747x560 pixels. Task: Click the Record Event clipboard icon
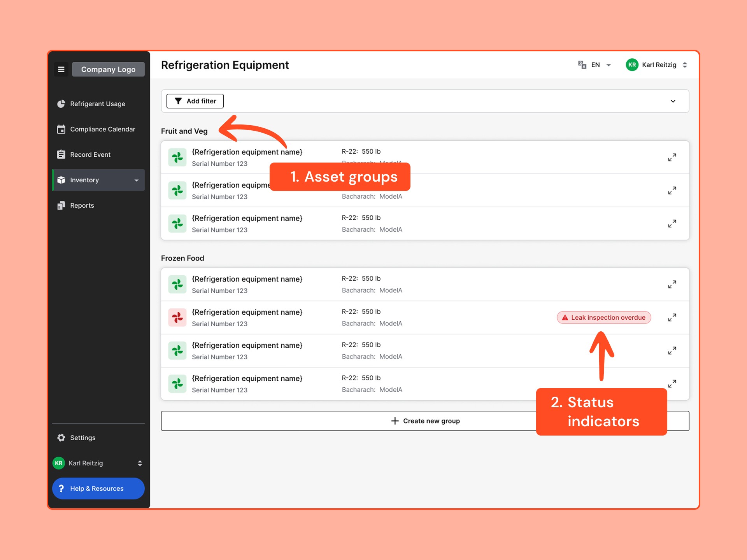[x=61, y=154]
